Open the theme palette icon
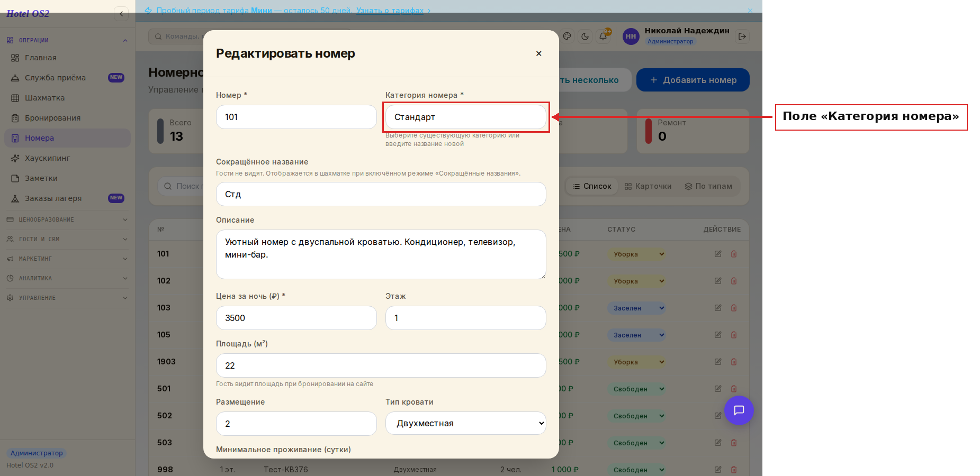The width and height of the screenshot is (980, 476). [567, 36]
